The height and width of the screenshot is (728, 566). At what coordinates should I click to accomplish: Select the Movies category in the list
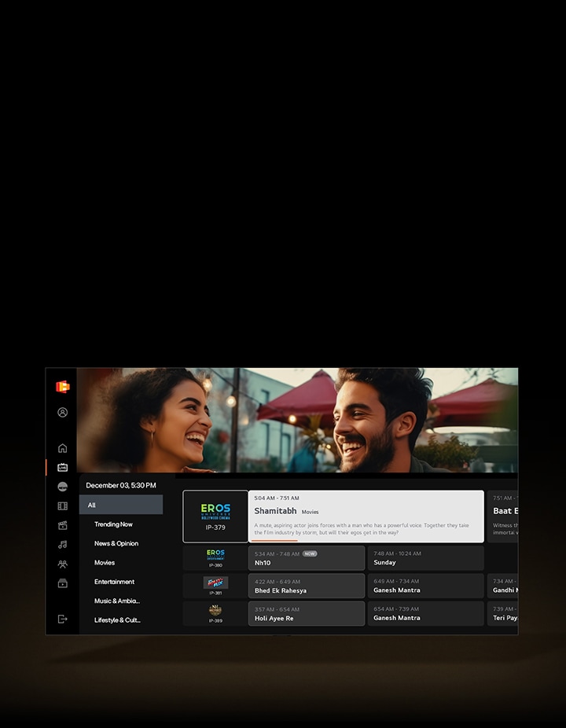[x=105, y=562]
